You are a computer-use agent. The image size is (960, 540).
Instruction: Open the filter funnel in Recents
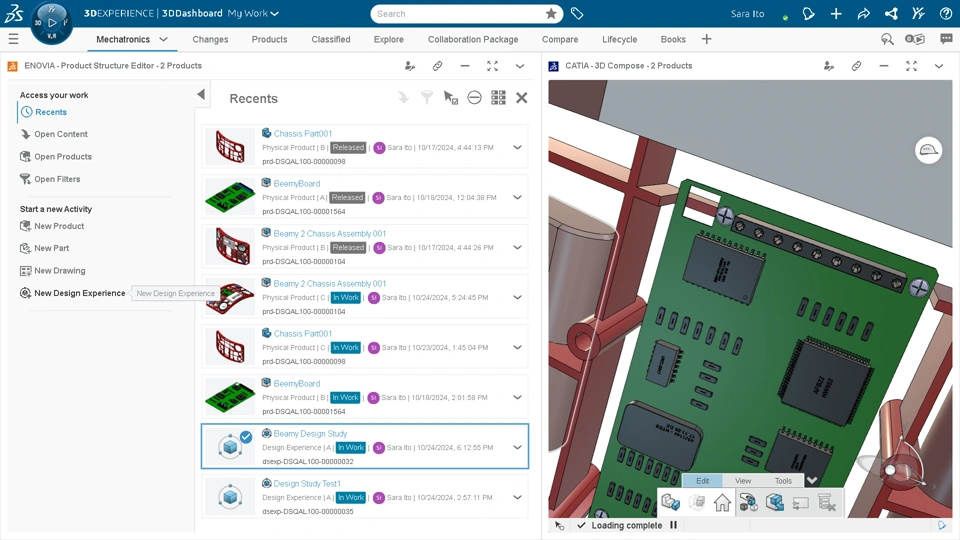pyautogui.click(x=427, y=97)
